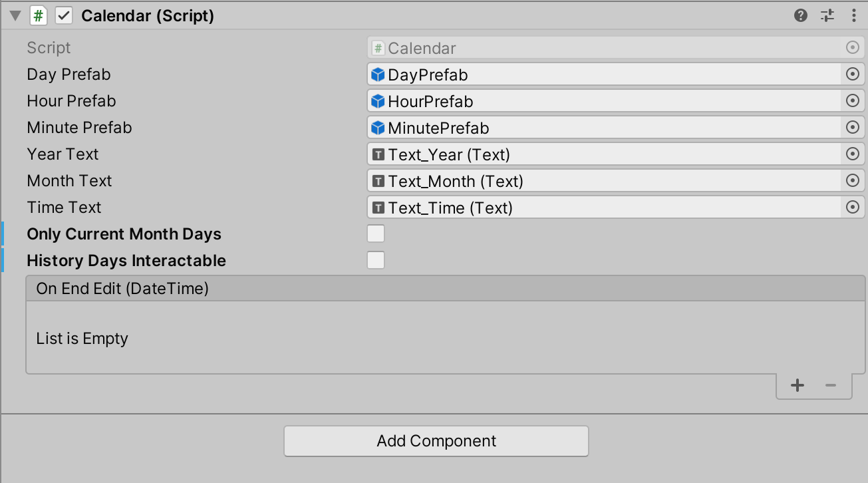Click the object picker circle for Day Prefab
This screenshot has width=868, height=483.
pyautogui.click(x=852, y=74)
